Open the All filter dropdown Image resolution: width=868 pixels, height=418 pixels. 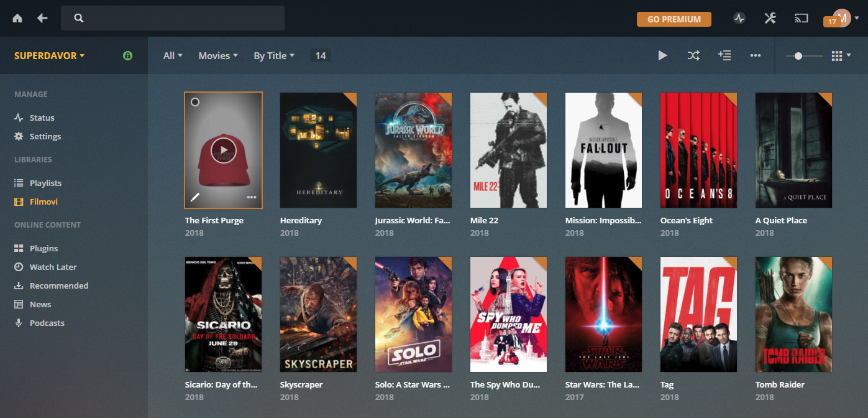(x=173, y=55)
